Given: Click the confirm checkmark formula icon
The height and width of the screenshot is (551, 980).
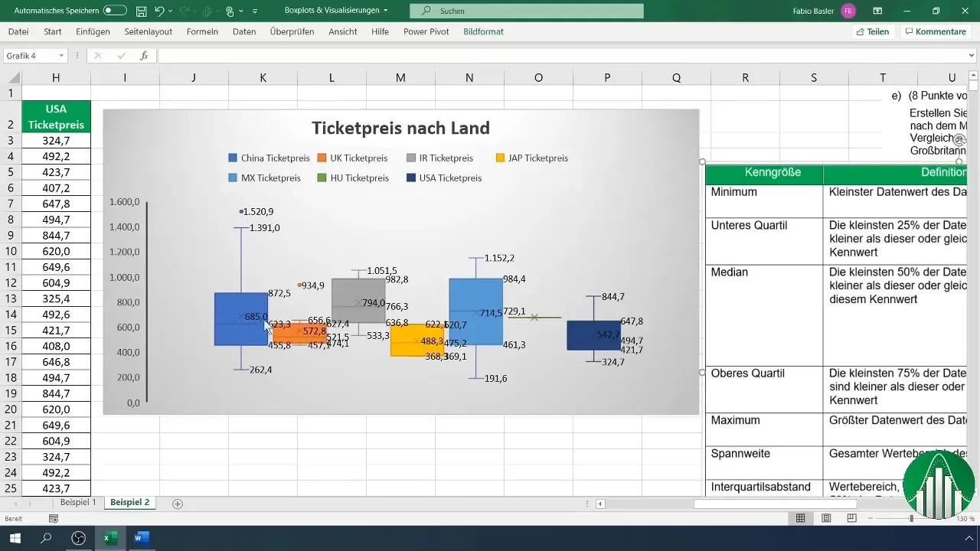Looking at the screenshot, I should pyautogui.click(x=121, y=56).
